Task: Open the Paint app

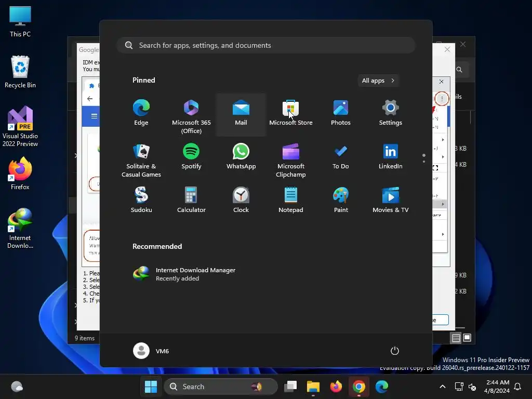Action: [341, 200]
